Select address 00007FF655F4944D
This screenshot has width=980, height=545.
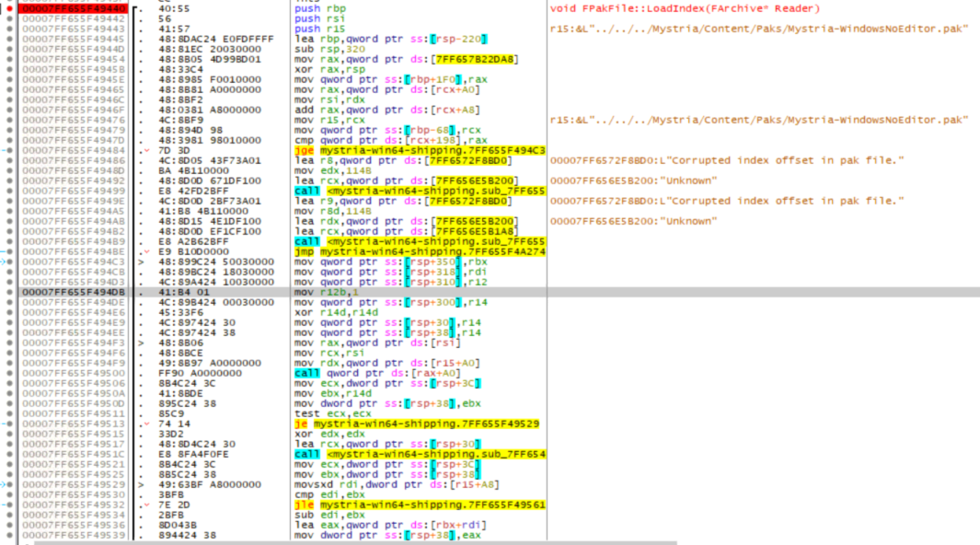(x=73, y=50)
